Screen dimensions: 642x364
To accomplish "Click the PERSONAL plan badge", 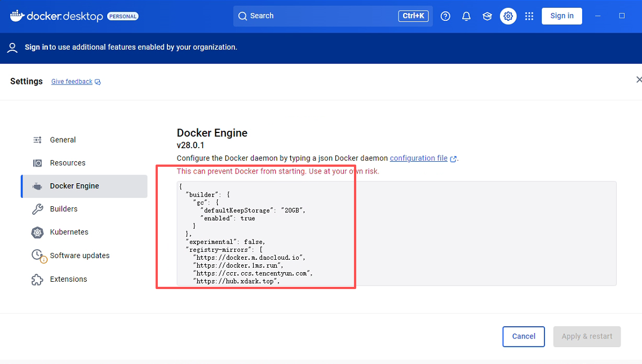I will 123,16.
